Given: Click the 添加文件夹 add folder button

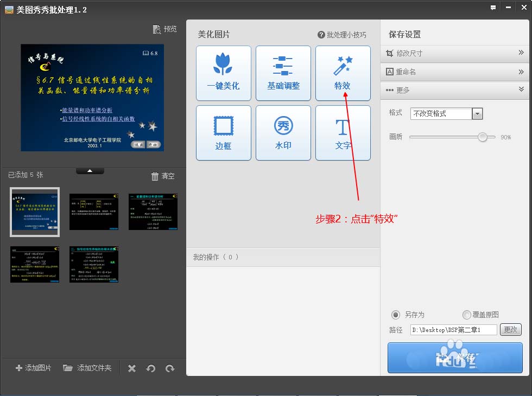Looking at the screenshot, I should pyautogui.click(x=87, y=368).
